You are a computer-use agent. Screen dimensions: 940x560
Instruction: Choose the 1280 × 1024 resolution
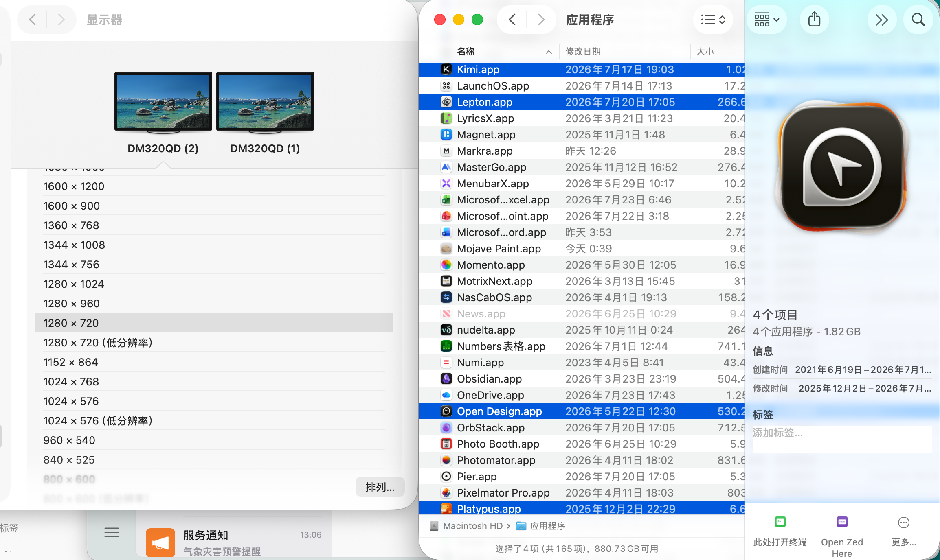tap(214, 284)
